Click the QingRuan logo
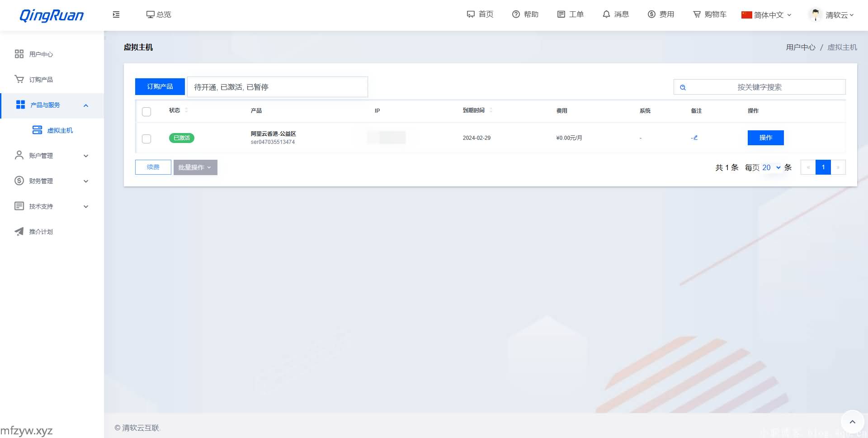Screen dimensions: 868x438 pyautogui.click(x=52, y=15)
